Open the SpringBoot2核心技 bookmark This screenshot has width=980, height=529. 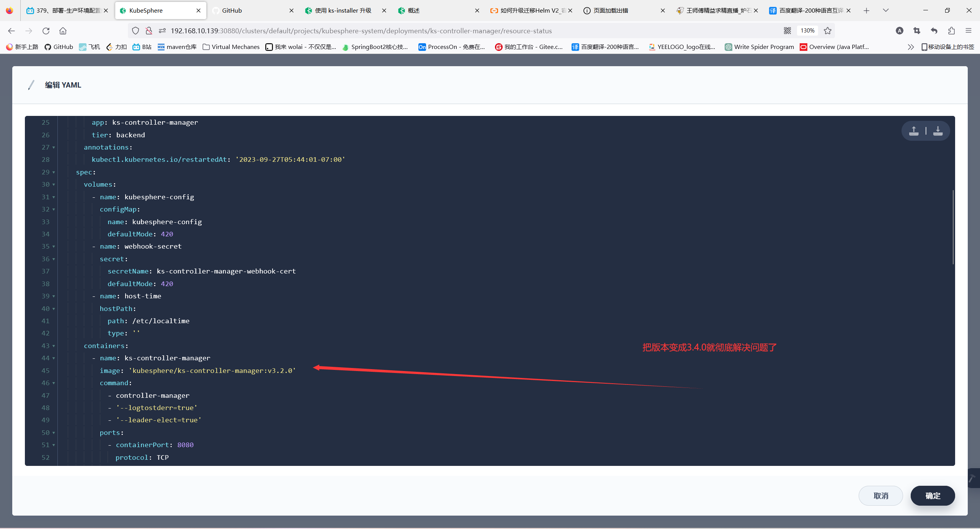[x=375, y=47]
